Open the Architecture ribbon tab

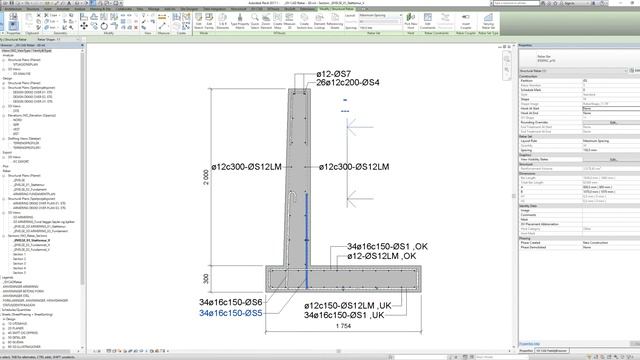coord(13,9)
